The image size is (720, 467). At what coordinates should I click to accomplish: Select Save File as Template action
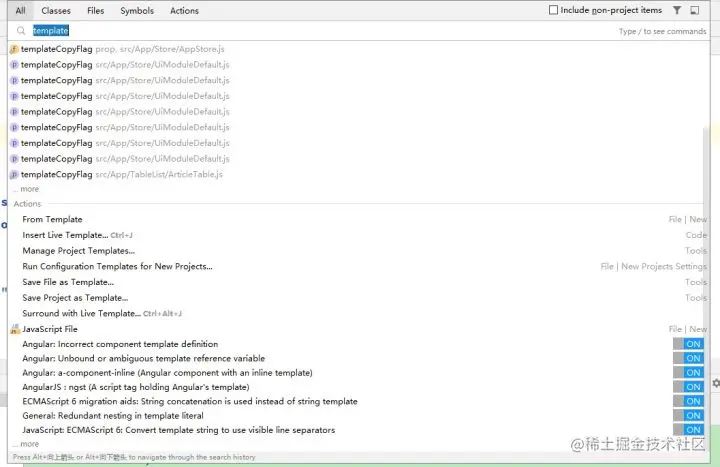click(x=358, y=282)
